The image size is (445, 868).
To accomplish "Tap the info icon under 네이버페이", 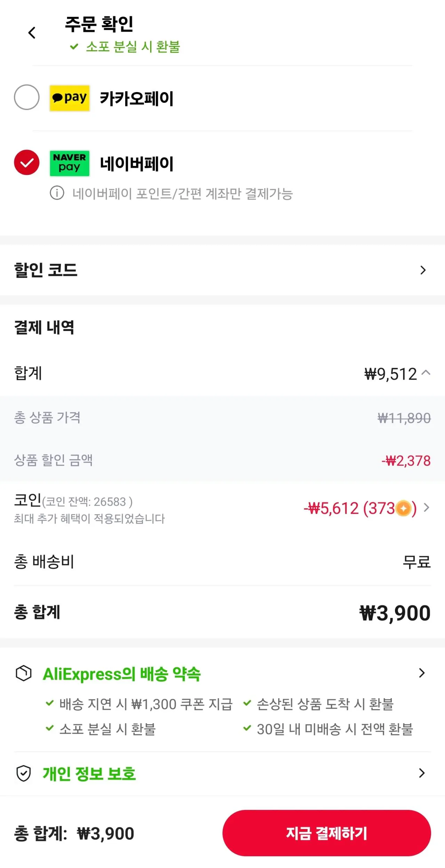I will [57, 193].
